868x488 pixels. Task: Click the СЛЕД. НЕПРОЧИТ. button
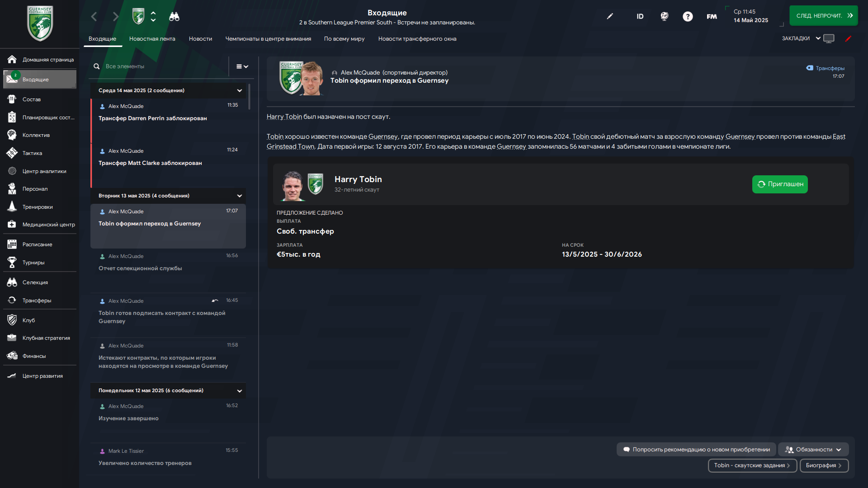point(823,16)
